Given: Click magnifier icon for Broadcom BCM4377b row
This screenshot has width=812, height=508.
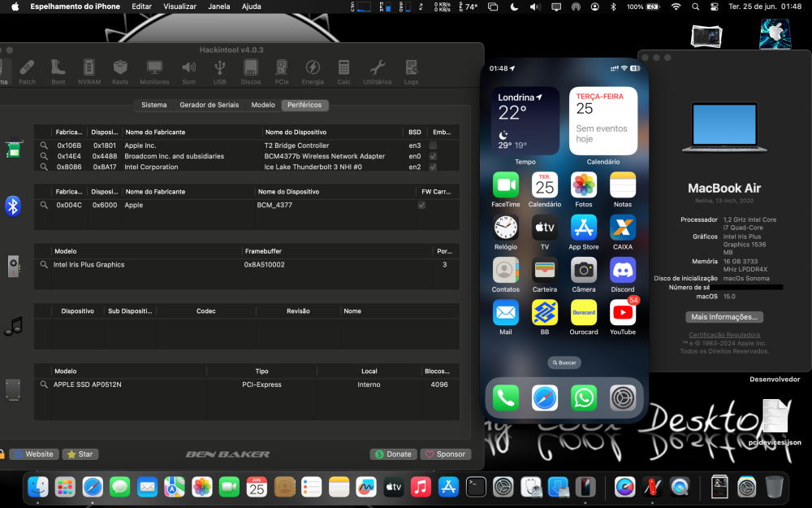Looking at the screenshot, I should pos(44,156).
